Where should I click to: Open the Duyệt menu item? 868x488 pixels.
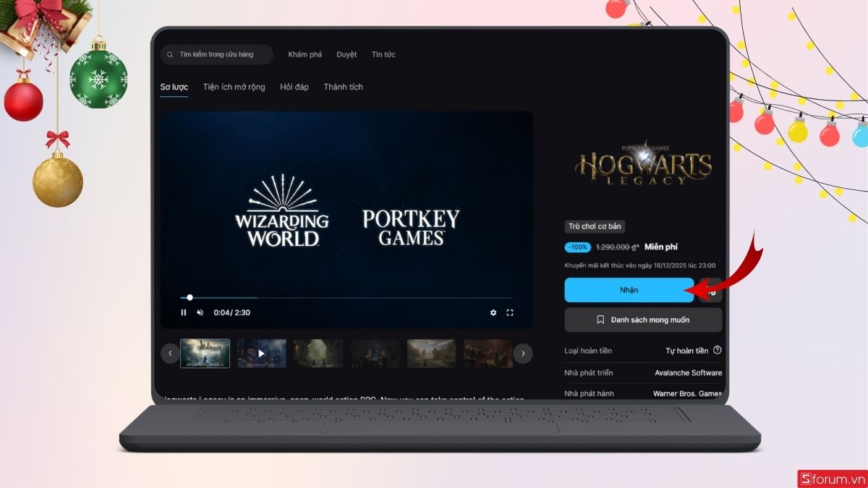346,55
